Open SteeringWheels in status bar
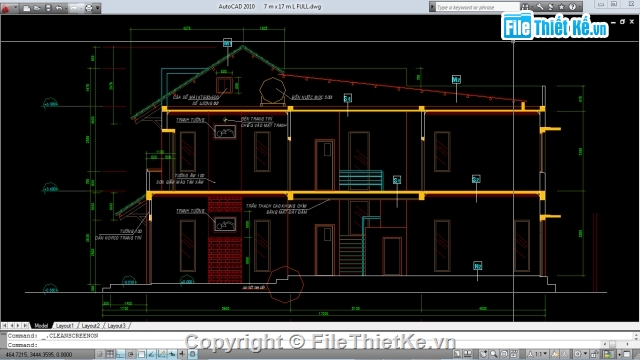 (504, 354)
